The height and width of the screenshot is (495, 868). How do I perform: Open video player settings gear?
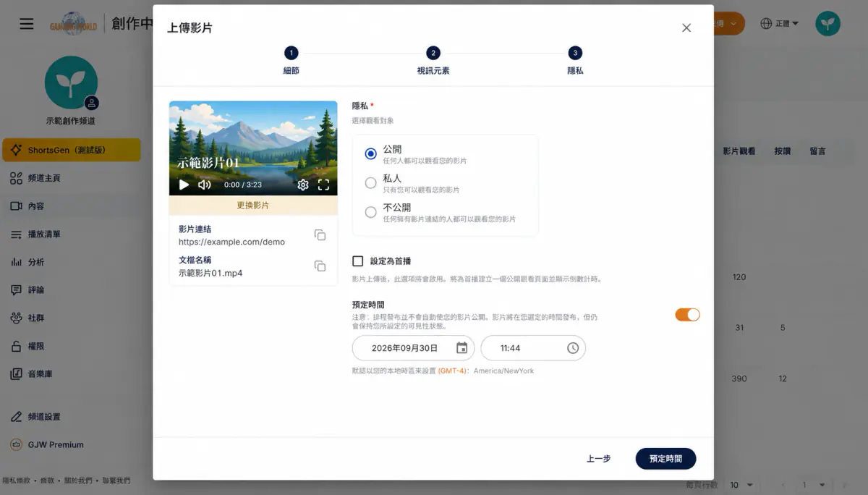pyautogui.click(x=303, y=185)
